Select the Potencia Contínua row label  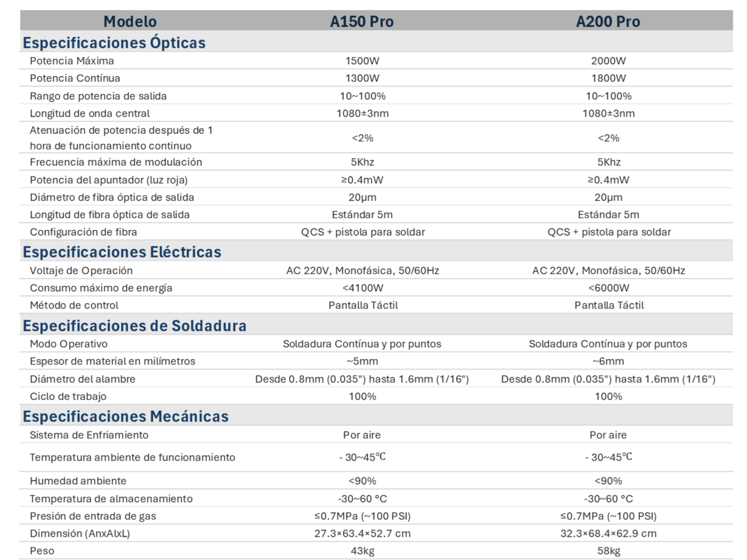coord(75,78)
